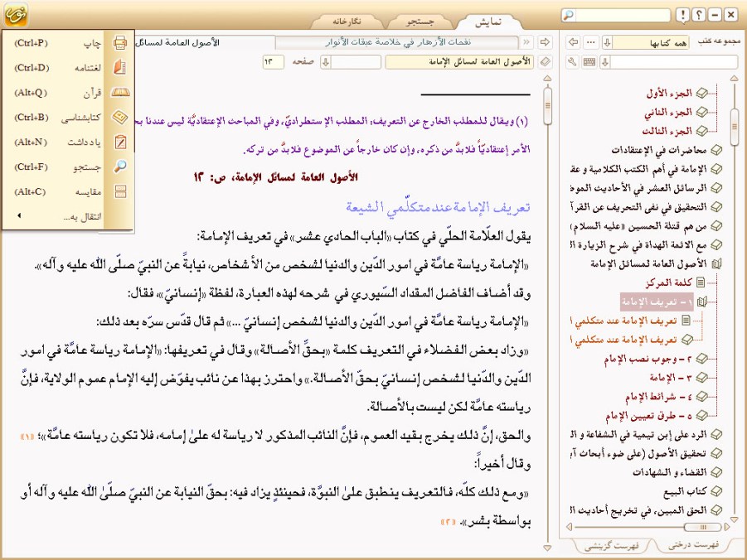Click the ellipsis button in side panel

591,42
